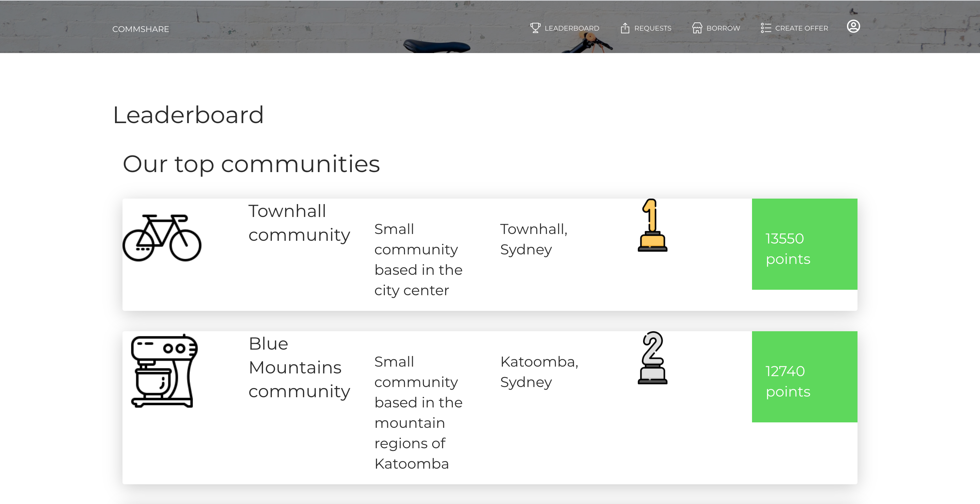Click the silver second place trophy
Viewport: 980px width, 504px height.
pos(652,358)
